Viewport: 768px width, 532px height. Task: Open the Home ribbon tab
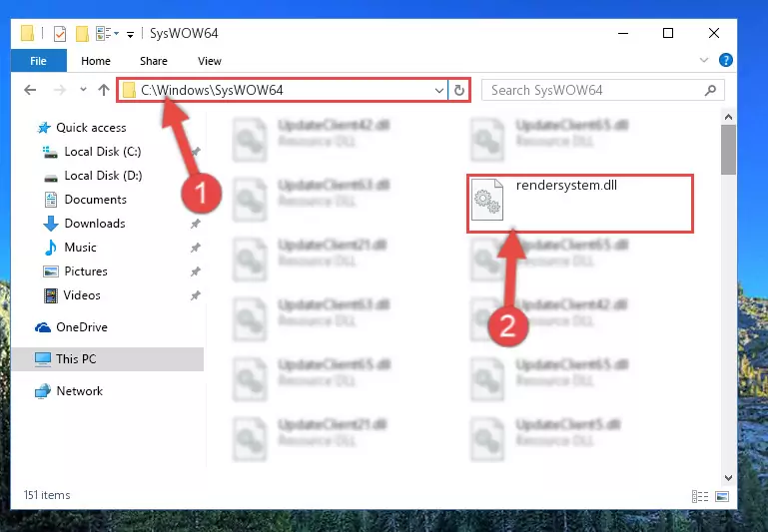pyautogui.click(x=96, y=61)
